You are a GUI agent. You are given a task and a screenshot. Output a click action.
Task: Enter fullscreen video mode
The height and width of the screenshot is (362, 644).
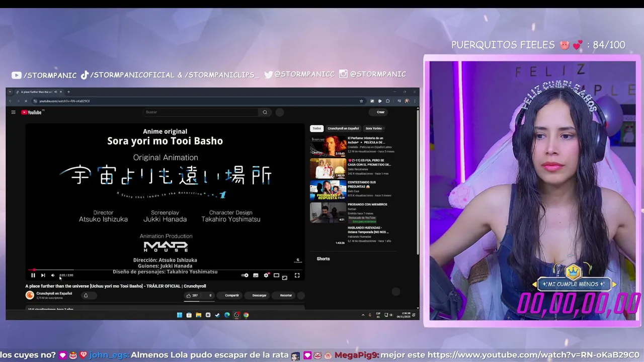coord(297,275)
